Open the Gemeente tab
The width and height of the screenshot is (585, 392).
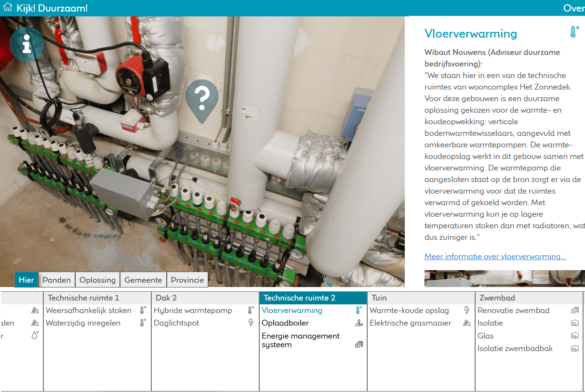point(143,280)
